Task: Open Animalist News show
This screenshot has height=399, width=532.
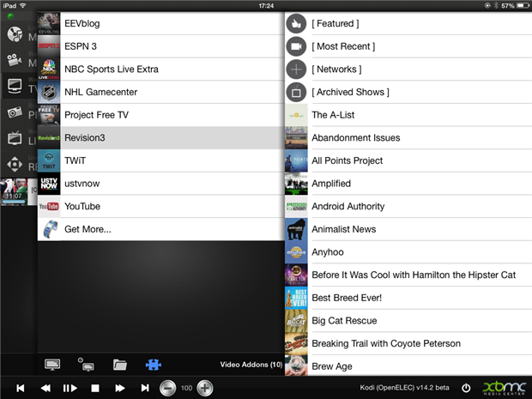Action: click(408, 229)
